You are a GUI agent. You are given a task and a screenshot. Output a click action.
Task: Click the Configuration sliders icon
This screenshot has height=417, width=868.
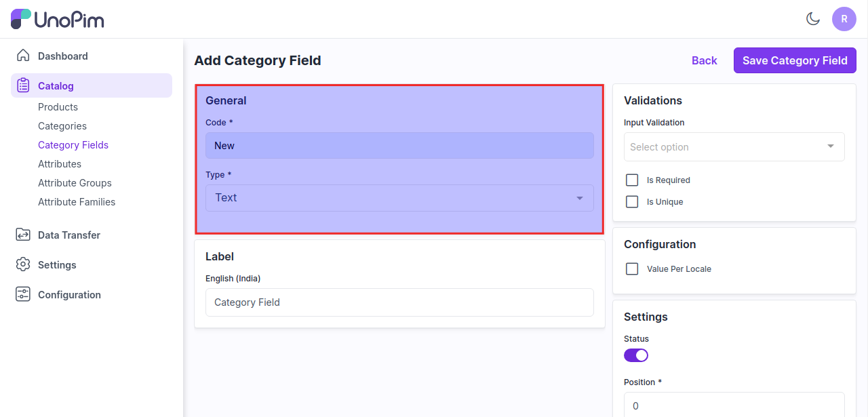point(23,294)
